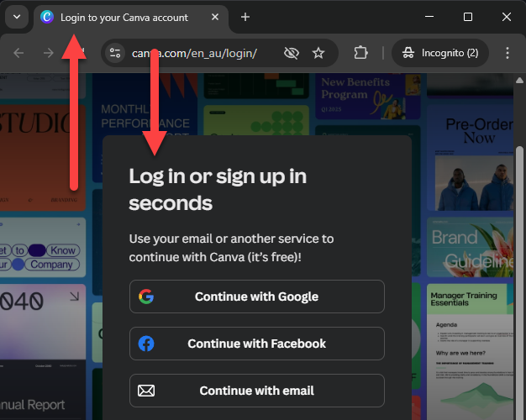This screenshot has width=526, height=420.
Task: Close the Canva login tab
Action: (x=216, y=17)
